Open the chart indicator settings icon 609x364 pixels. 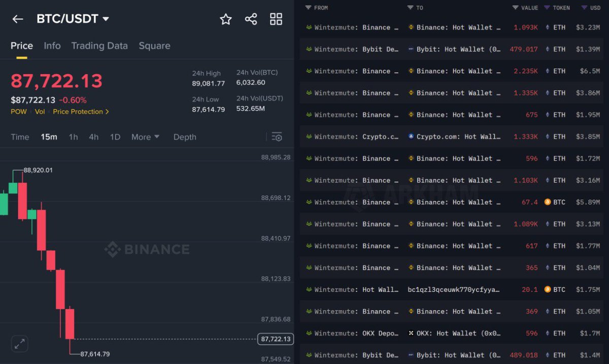coord(277,137)
